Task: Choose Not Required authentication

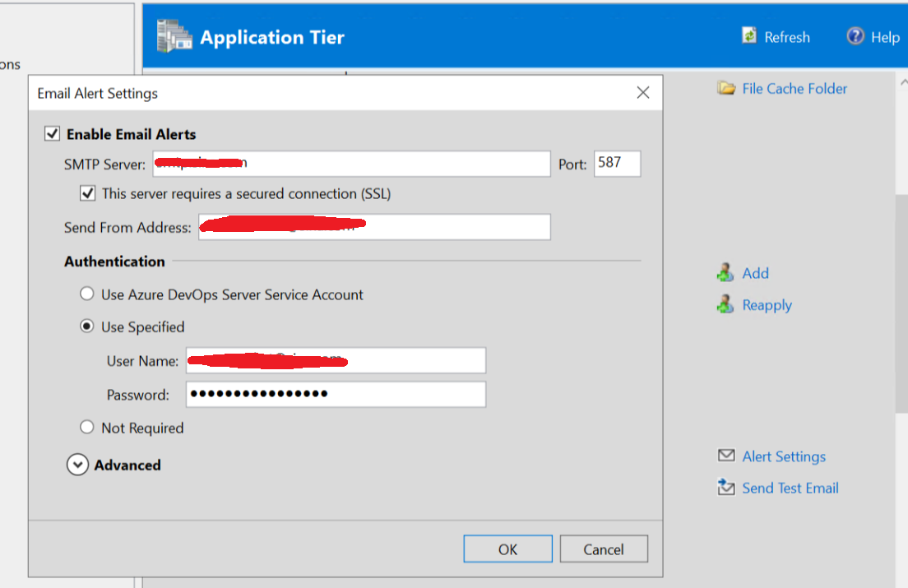Action: point(87,427)
